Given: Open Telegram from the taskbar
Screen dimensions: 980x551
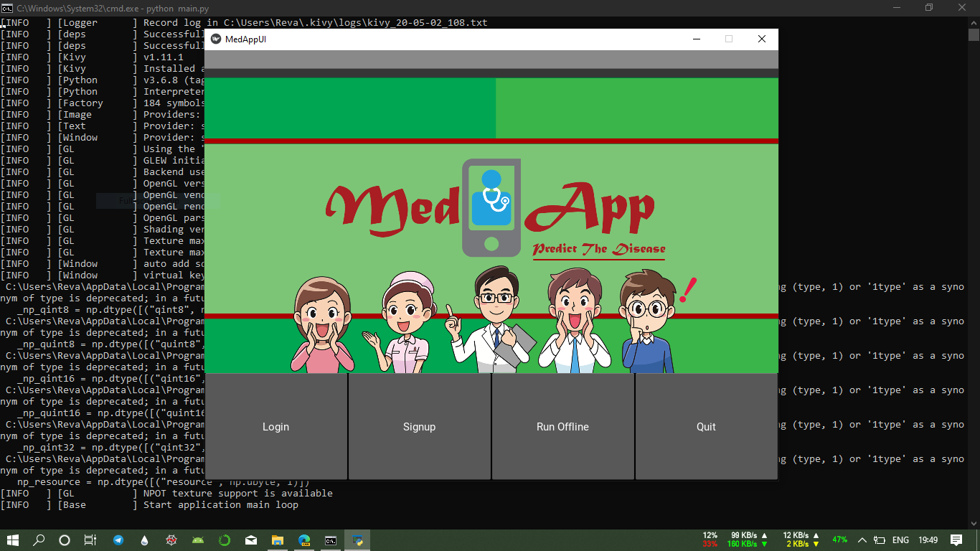Looking at the screenshot, I should pyautogui.click(x=118, y=540).
